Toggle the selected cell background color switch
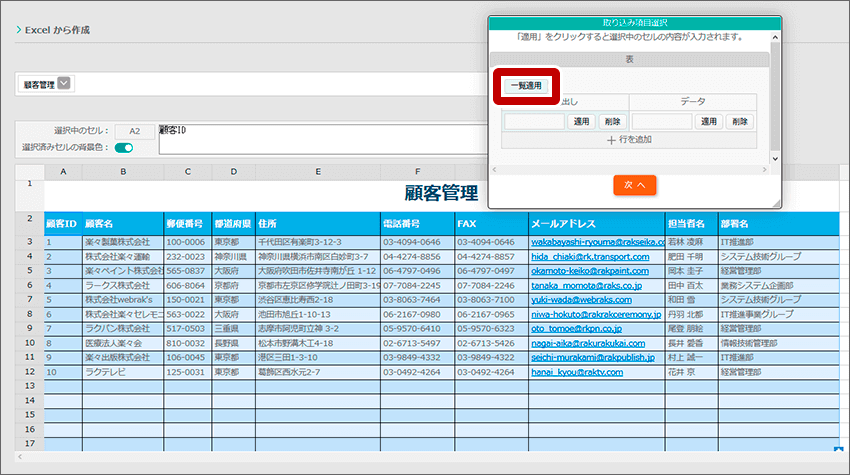Screen dimensions: 850x475 124,147
